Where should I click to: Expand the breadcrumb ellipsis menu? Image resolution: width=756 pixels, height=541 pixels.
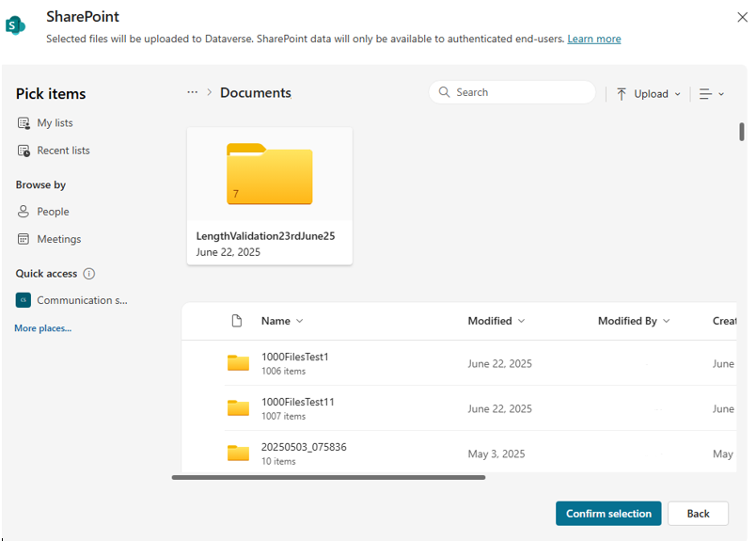(192, 92)
